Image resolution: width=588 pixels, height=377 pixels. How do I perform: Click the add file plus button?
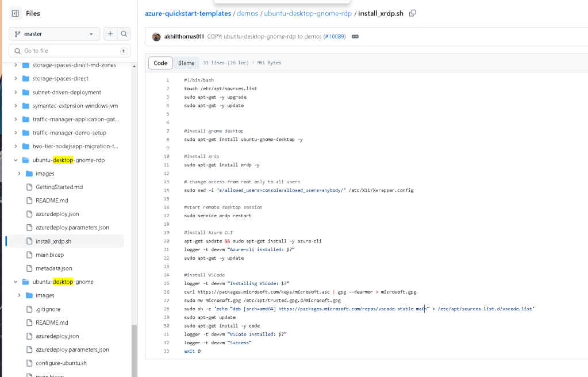pos(110,34)
